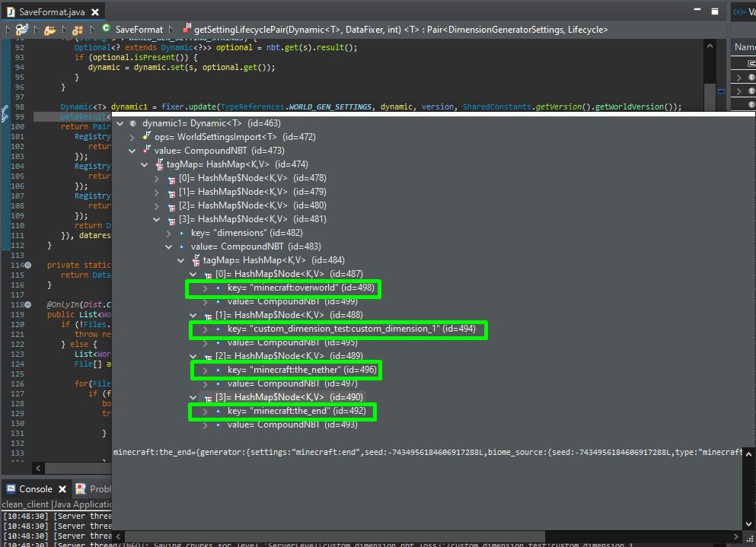The width and height of the screenshot is (756, 547).
Task: Expand the ops WorldSettingsImport node
Action: tap(132, 137)
